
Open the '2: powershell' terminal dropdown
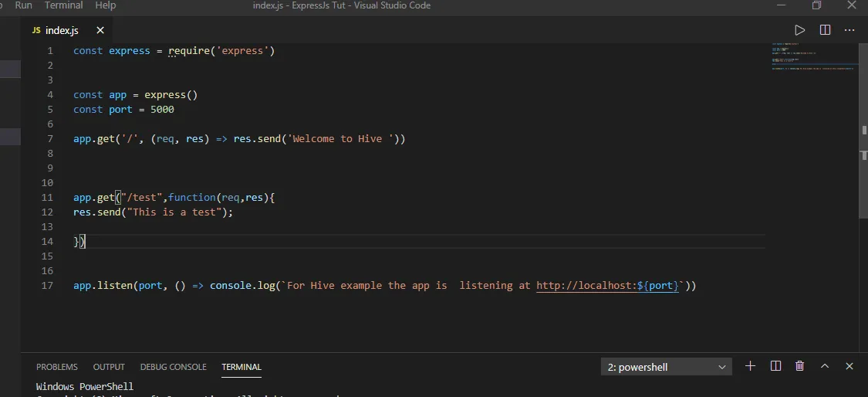pos(667,367)
